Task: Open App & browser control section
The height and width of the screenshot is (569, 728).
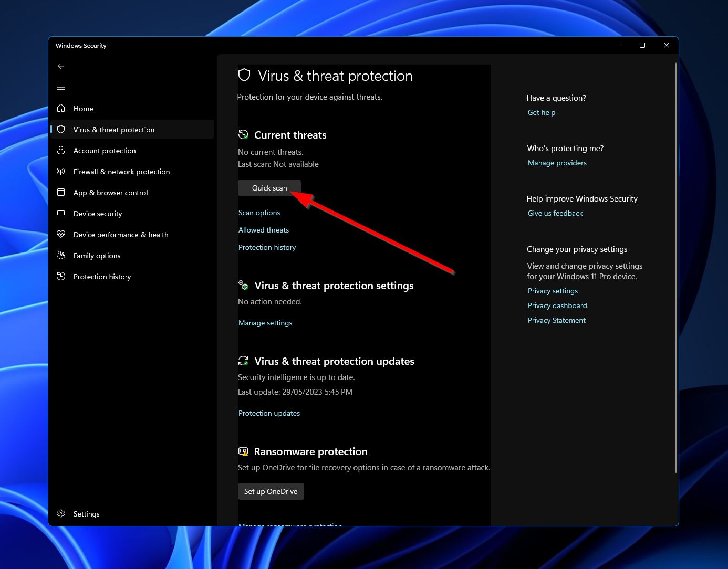Action: (132, 192)
